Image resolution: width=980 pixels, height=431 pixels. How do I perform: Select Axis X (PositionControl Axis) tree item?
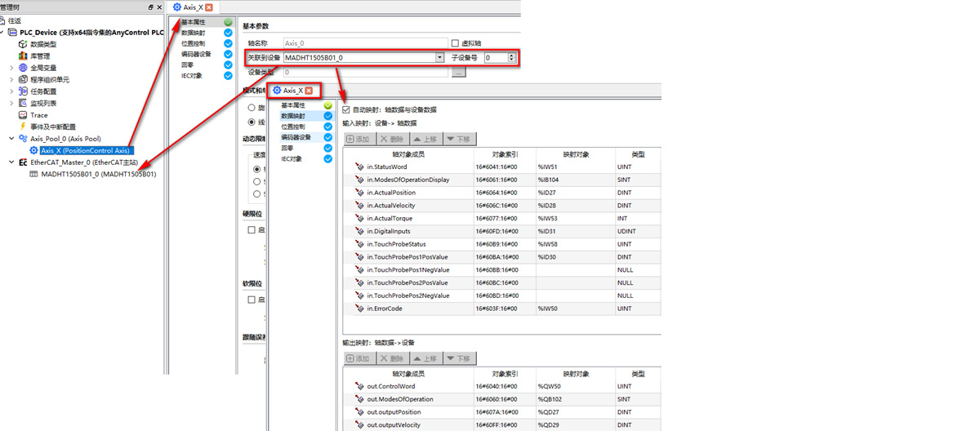click(x=86, y=151)
